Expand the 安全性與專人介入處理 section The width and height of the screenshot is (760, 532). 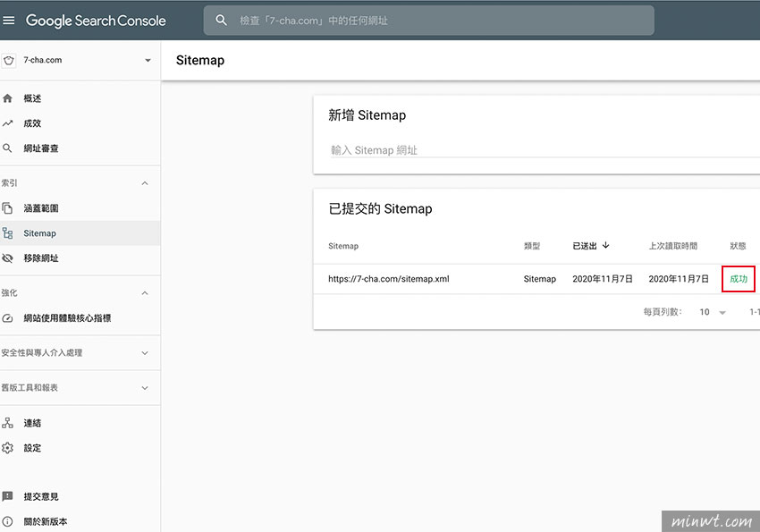click(145, 352)
